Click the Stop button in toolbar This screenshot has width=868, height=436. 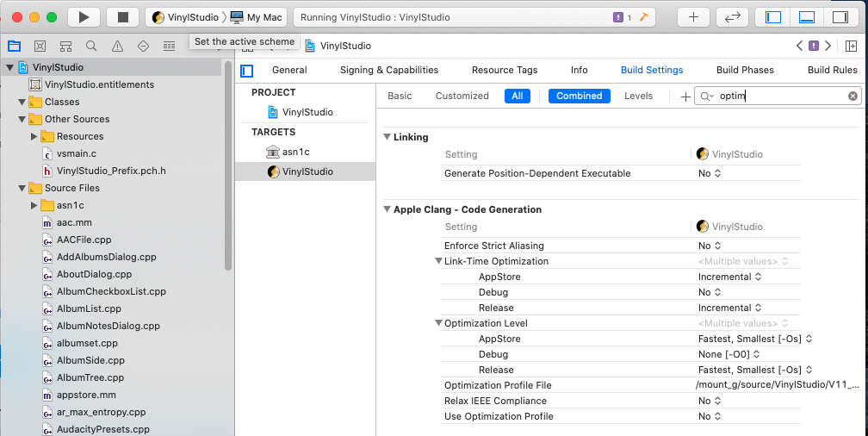click(x=123, y=17)
